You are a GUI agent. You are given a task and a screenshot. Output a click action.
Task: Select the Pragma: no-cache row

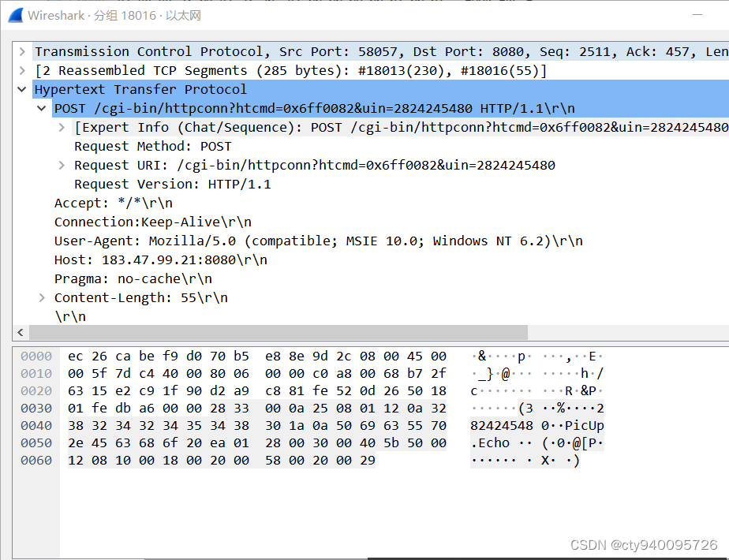point(133,279)
